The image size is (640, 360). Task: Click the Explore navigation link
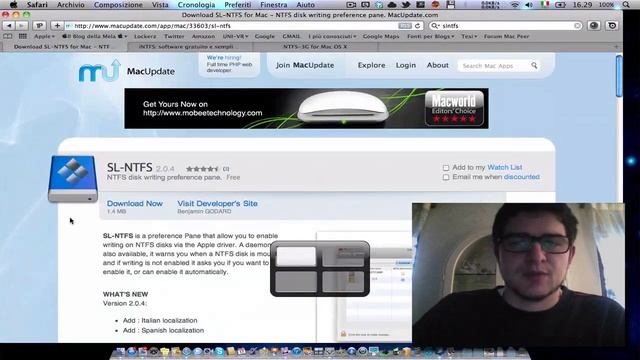pyautogui.click(x=371, y=65)
